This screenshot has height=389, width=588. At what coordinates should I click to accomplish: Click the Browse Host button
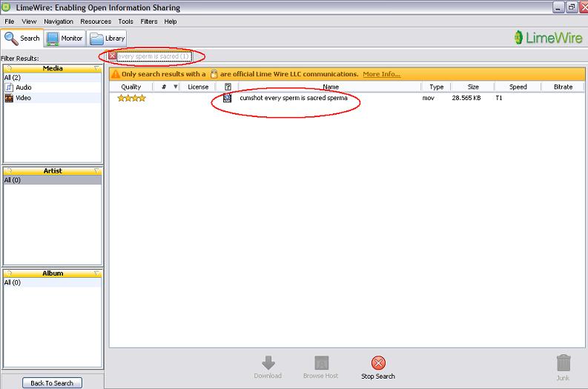tap(320, 368)
